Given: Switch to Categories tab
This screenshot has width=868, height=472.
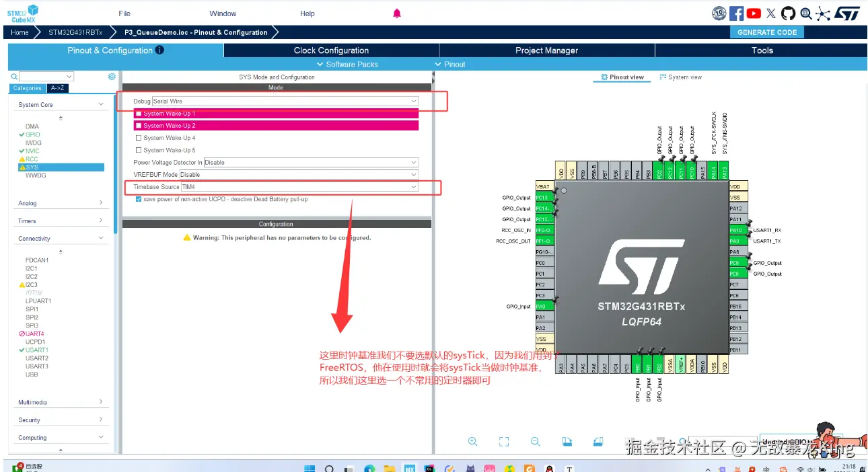Looking at the screenshot, I should pos(28,88).
